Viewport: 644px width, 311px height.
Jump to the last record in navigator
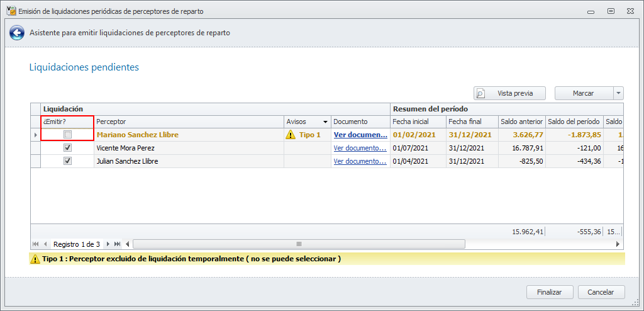[x=118, y=244]
